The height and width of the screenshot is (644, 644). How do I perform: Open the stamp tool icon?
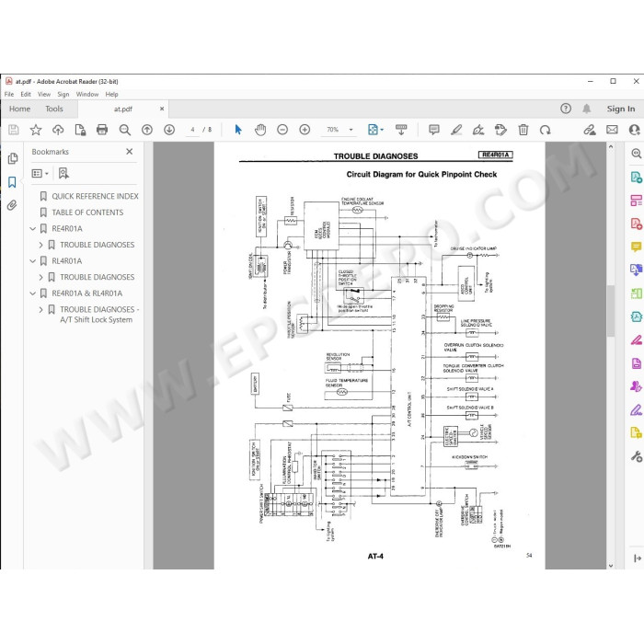pos(500,130)
